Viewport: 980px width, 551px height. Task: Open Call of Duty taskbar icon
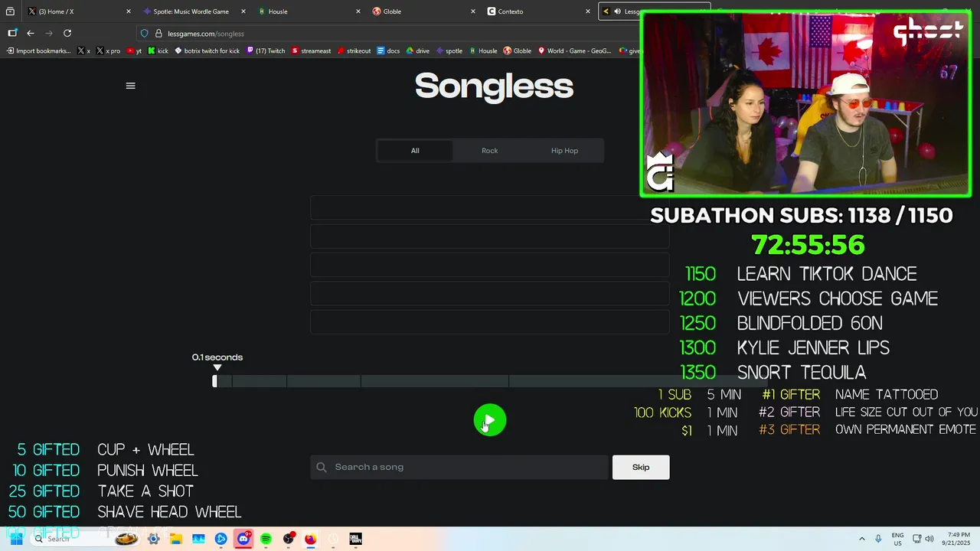click(x=355, y=539)
